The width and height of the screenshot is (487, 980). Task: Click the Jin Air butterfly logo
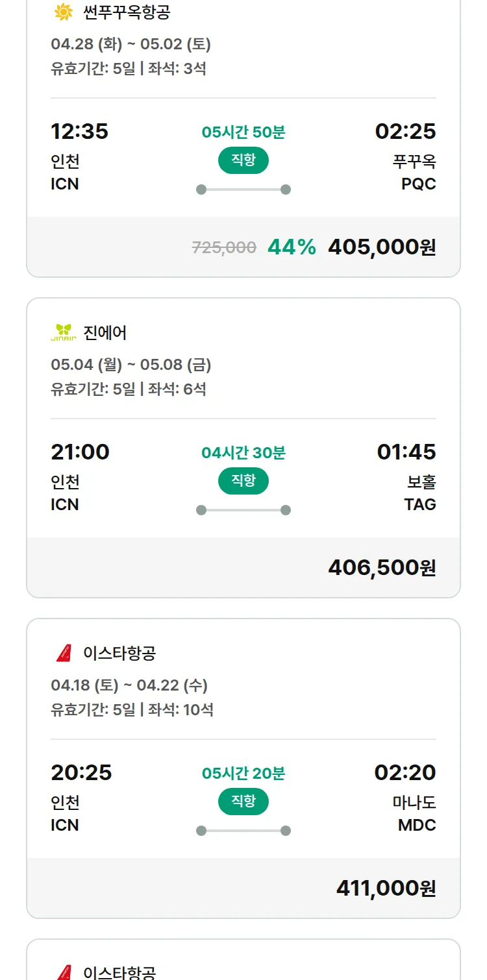point(64,332)
